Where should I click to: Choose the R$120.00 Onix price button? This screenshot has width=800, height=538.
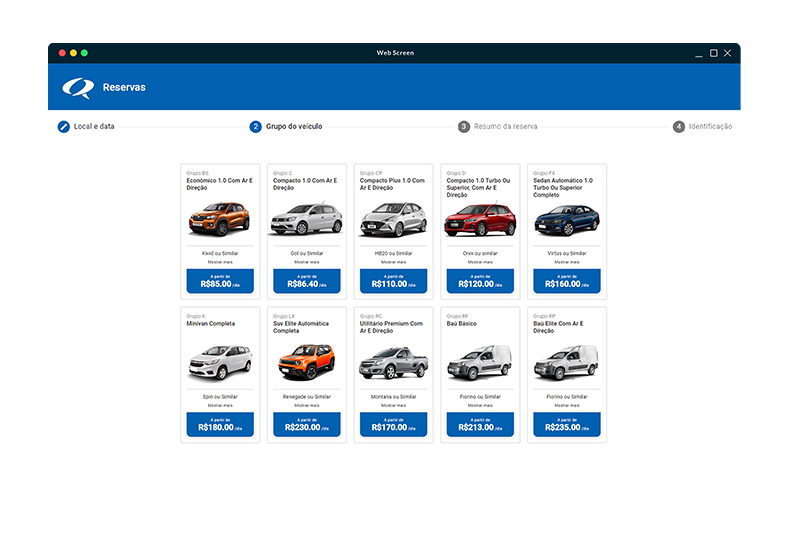click(480, 281)
